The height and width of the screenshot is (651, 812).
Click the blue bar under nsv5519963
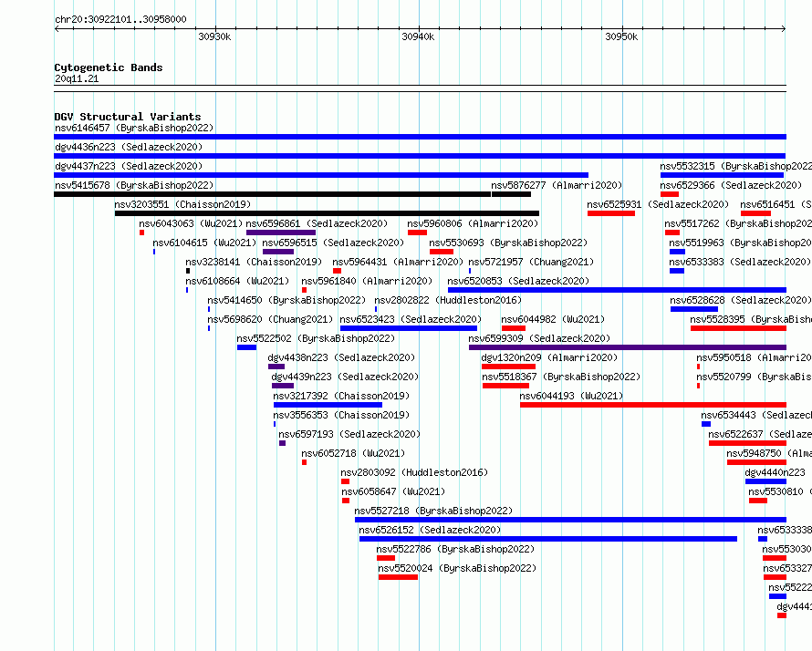click(677, 252)
